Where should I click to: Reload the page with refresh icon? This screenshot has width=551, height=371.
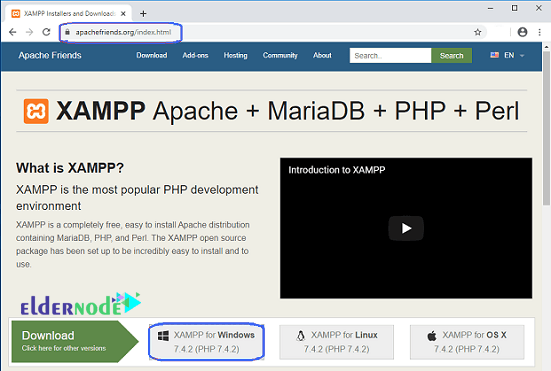(x=46, y=32)
